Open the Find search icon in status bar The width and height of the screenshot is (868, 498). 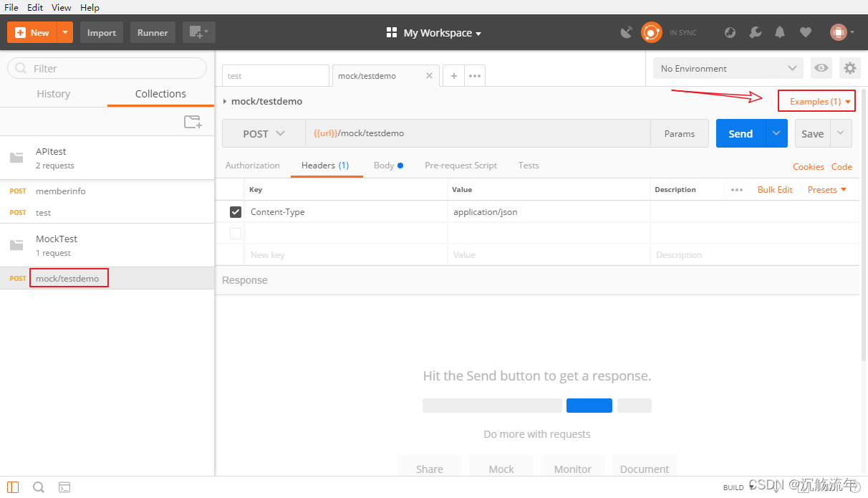pyautogui.click(x=39, y=487)
